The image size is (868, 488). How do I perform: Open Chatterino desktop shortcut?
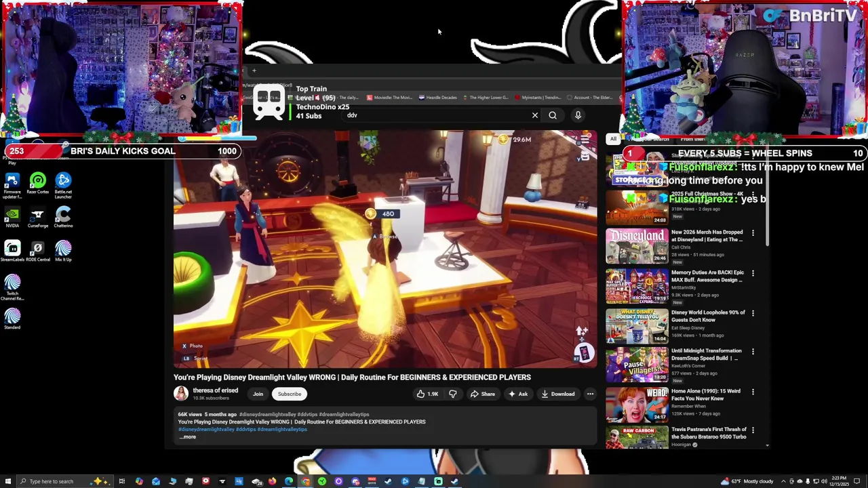pos(63,218)
